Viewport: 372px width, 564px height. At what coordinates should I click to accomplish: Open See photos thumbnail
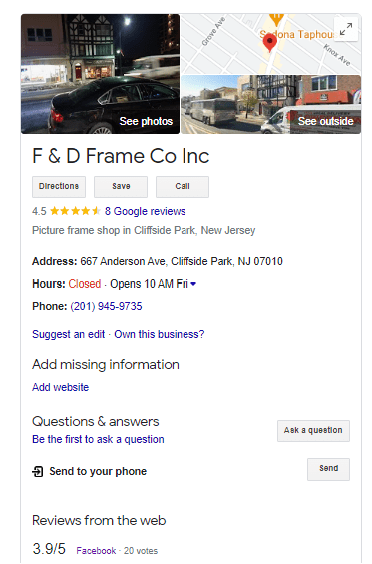[x=100, y=74]
